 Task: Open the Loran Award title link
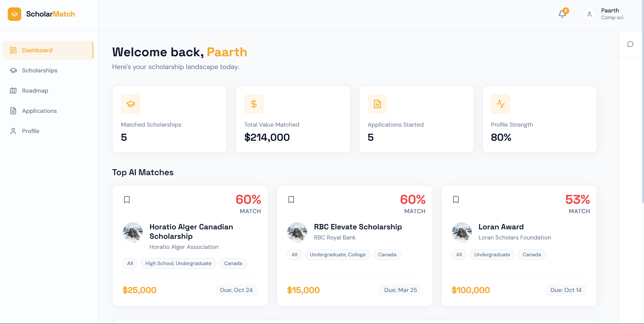[501, 227]
